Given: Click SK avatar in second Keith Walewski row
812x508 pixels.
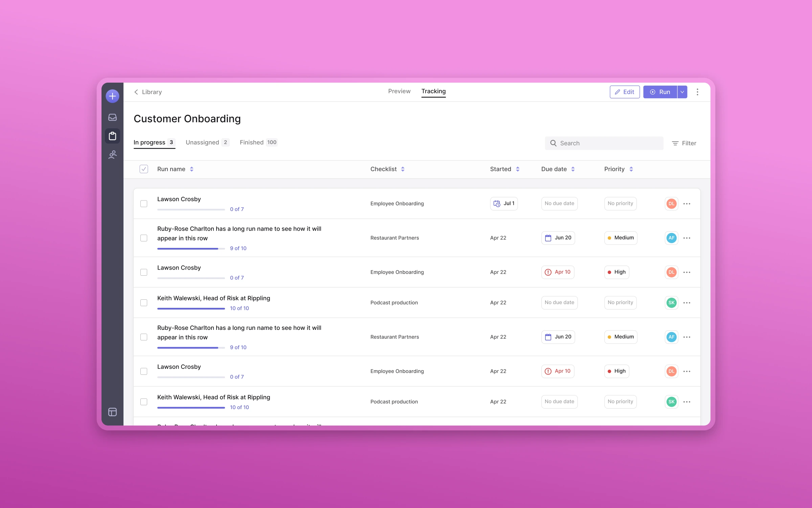Looking at the screenshot, I should [671, 402].
